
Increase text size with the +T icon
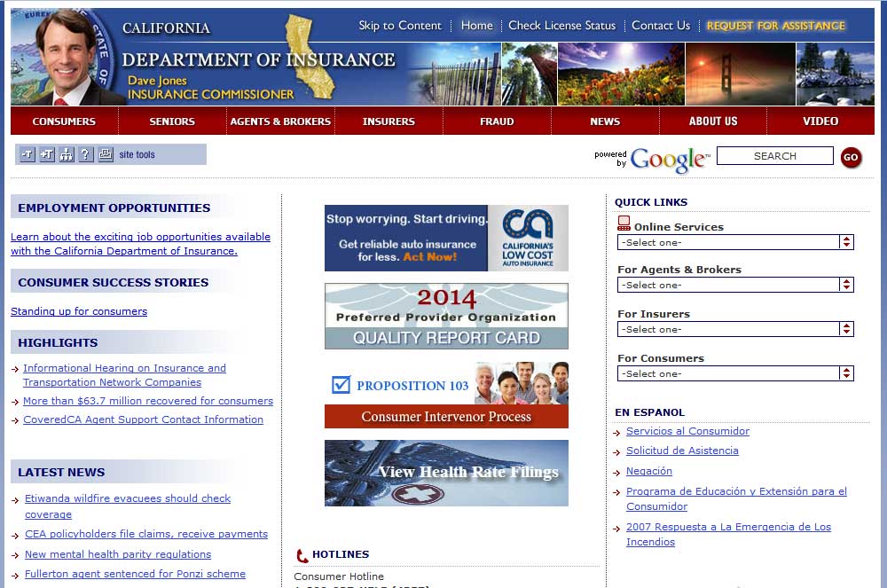click(47, 154)
